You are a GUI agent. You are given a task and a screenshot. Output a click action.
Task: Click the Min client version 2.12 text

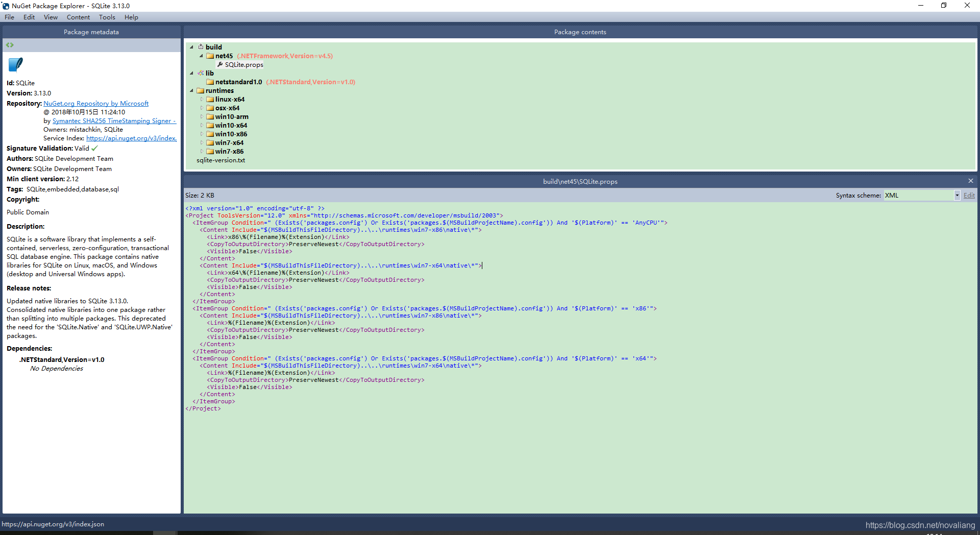pos(42,179)
